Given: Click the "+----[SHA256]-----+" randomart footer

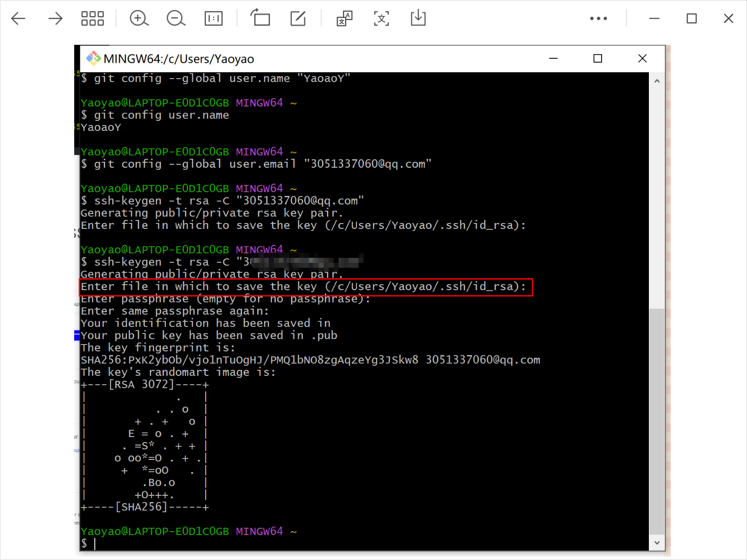Looking at the screenshot, I should 145,507.
